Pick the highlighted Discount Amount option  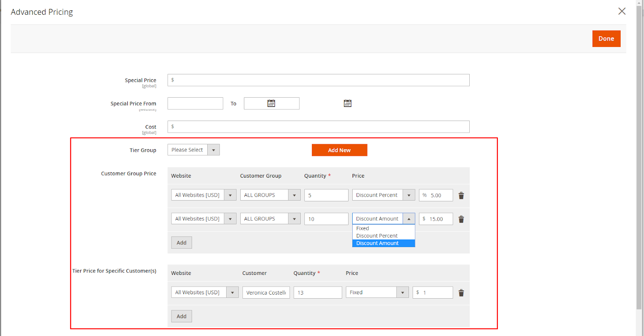click(378, 243)
